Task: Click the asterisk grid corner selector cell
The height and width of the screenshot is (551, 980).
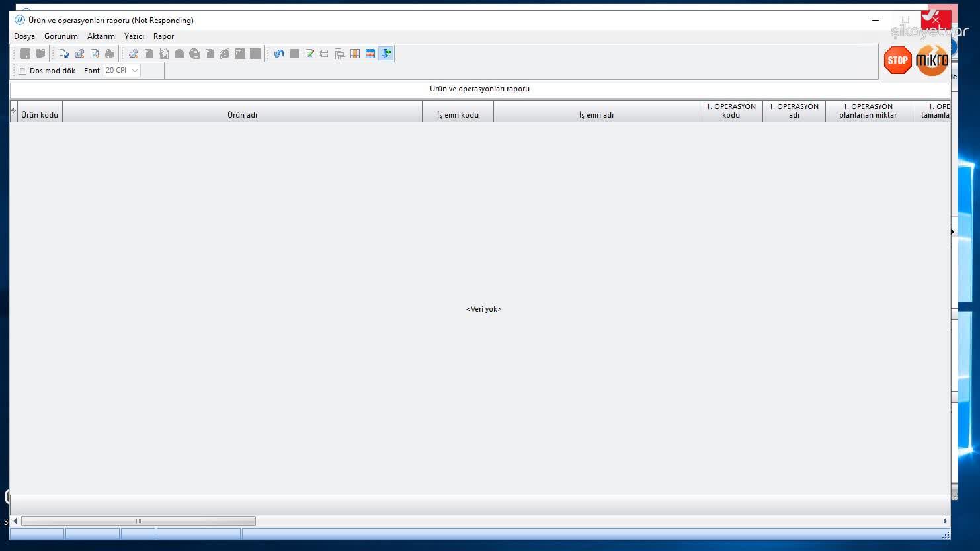Action: click(x=13, y=111)
